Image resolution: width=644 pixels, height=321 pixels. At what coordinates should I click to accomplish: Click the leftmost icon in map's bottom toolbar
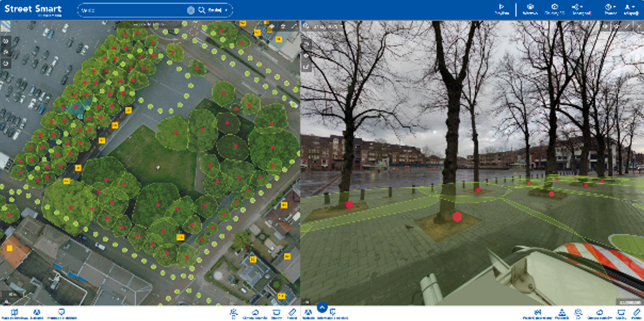(x=14, y=312)
